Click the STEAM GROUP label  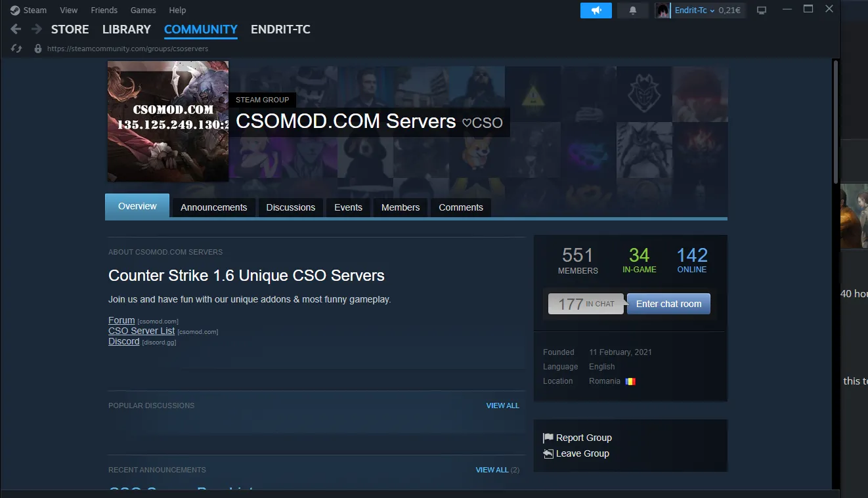coord(263,100)
